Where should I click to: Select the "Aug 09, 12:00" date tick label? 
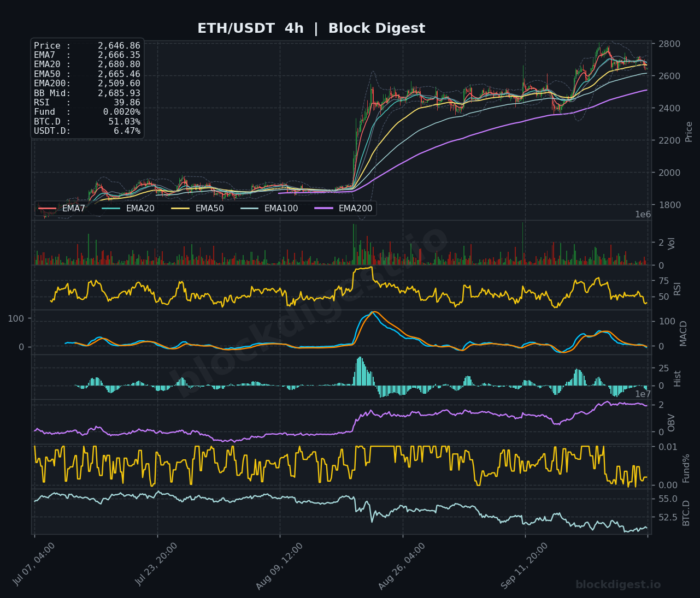point(279,566)
